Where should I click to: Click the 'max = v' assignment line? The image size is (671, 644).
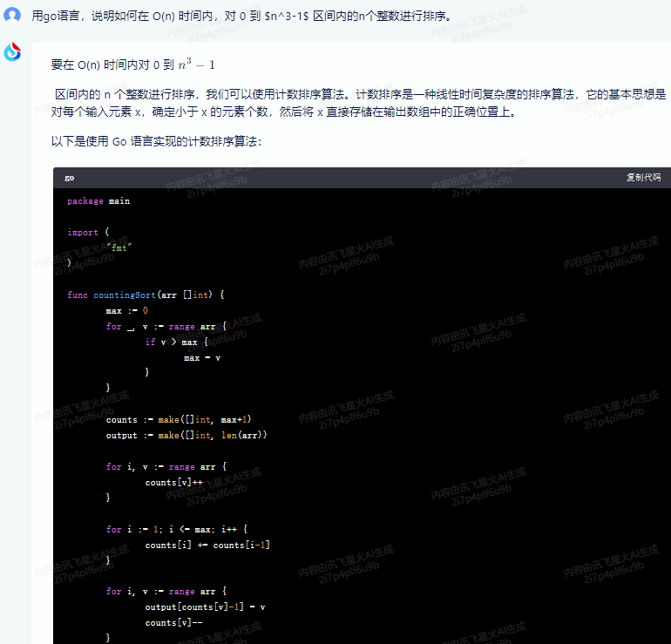pos(202,358)
